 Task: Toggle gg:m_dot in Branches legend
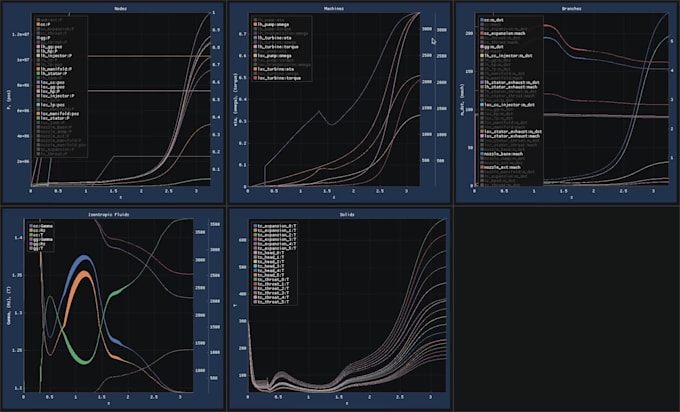pos(492,47)
